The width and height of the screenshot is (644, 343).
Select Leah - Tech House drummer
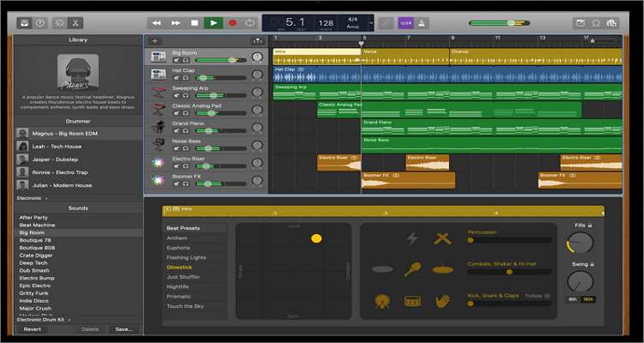tap(78, 147)
